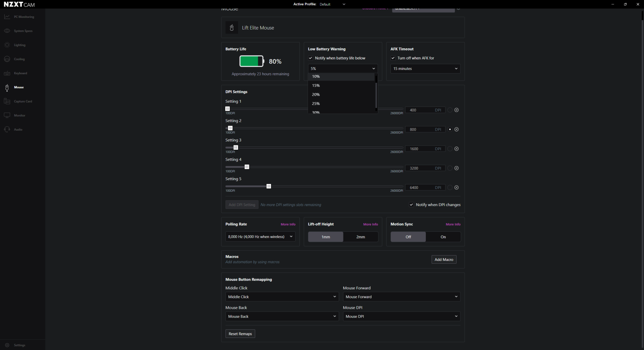Viewport: 644px width, 350px height.
Task: Click the Add Macro button
Action: click(444, 259)
